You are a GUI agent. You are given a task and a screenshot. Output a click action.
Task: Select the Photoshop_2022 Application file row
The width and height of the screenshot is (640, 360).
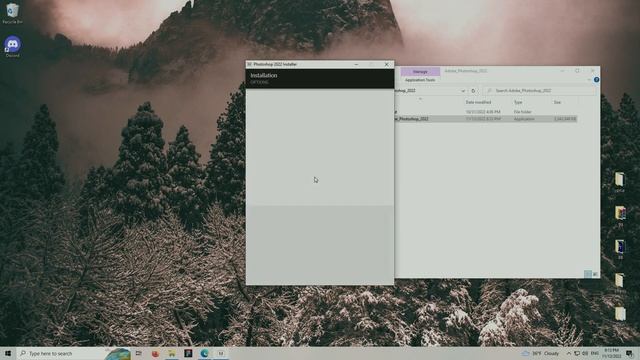pyautogui.click(x=486, y=119)
